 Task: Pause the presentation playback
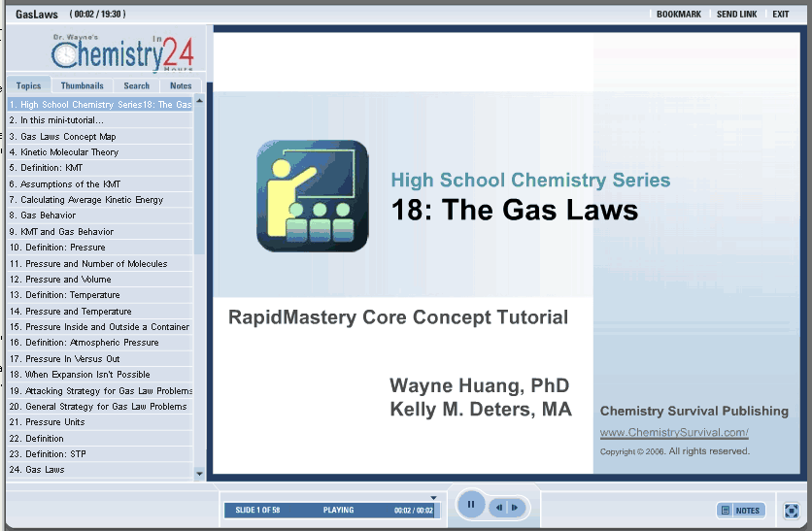471,505
